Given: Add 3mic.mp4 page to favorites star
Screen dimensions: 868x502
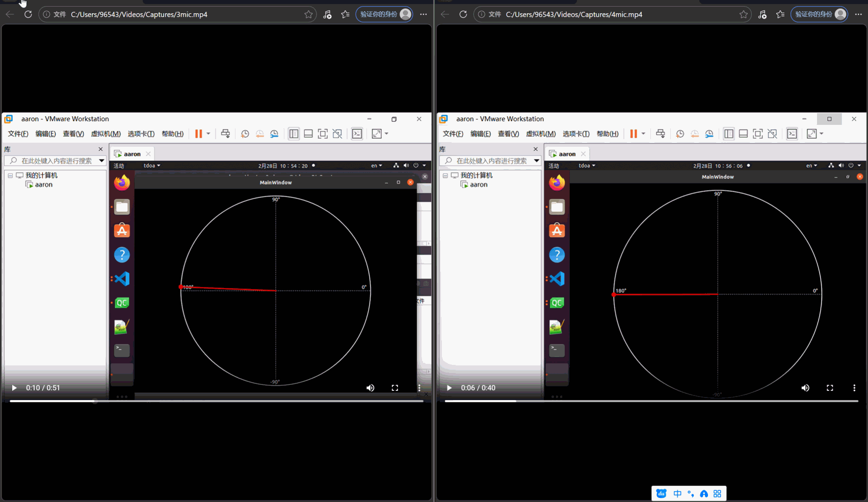Looking at the screenshot, I should click(x=308, y=14).
